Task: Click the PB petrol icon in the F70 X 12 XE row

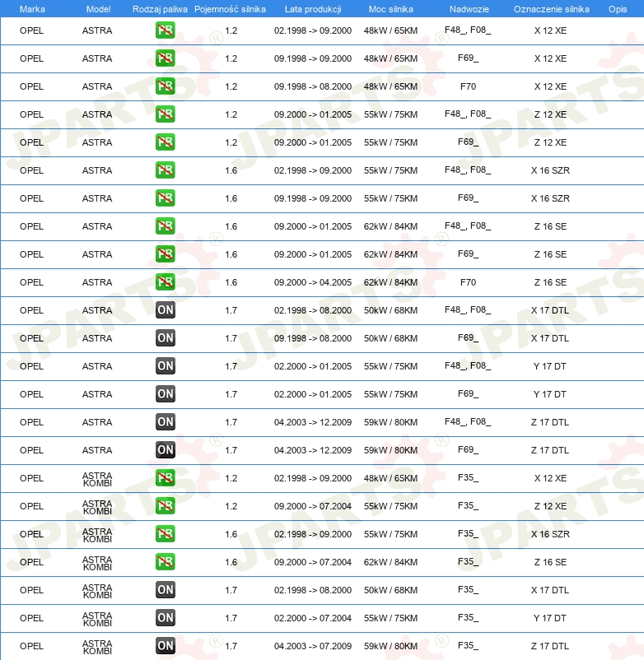Action: tap(166, 86)
